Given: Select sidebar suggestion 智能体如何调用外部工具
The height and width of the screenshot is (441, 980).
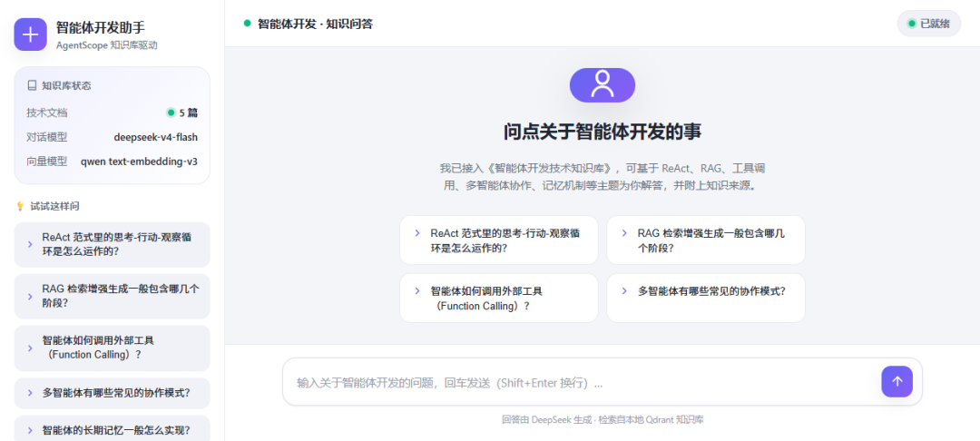Looking at the screenshot, I should (x=112, y=348).
